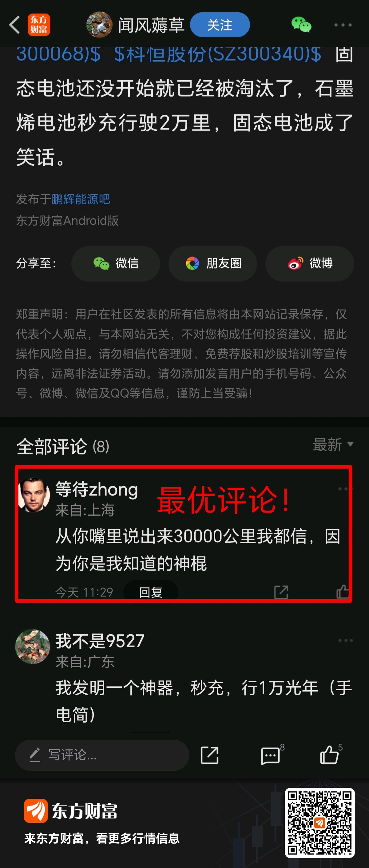Open the Eastmoney orange logo icon
369x868 pixels.
point(39,25)
